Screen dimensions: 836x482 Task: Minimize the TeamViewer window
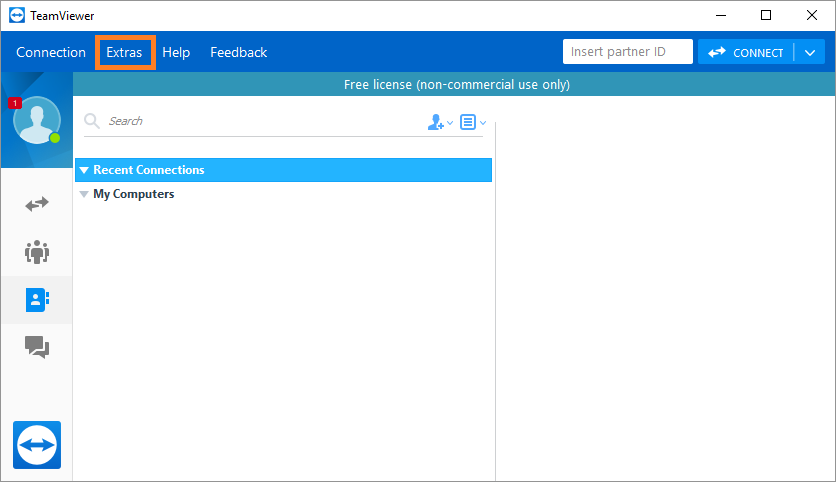tap(721, 15)
